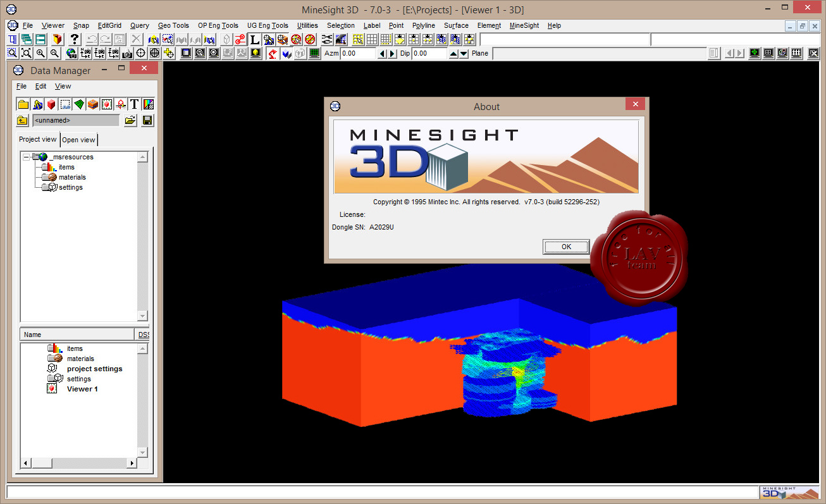
Task: Click the crosshair target icon
Action: pyautogui.click(x=140, y=53)
